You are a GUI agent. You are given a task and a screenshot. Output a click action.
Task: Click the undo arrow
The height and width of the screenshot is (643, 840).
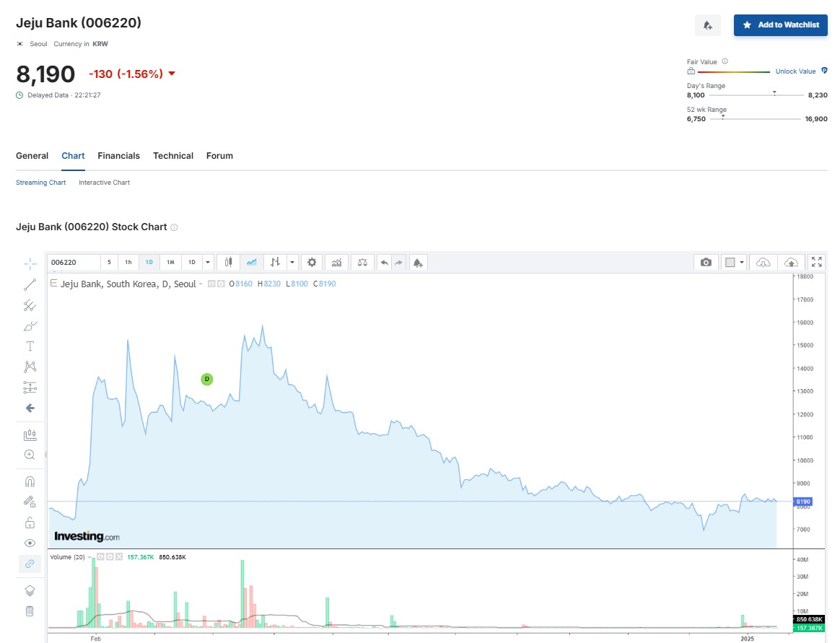pos(384,262)
